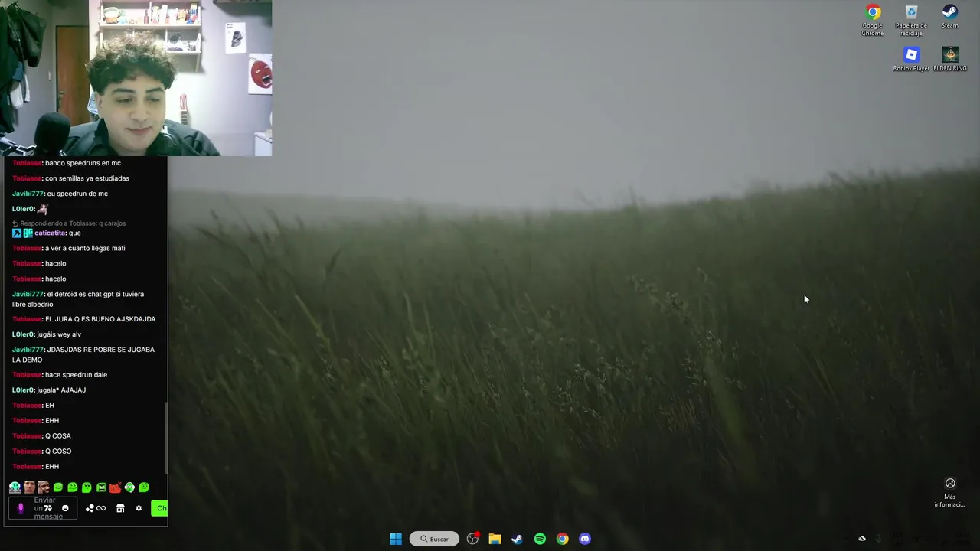Click Javibi777 on 'eu speedrun de mc' message

28,194
